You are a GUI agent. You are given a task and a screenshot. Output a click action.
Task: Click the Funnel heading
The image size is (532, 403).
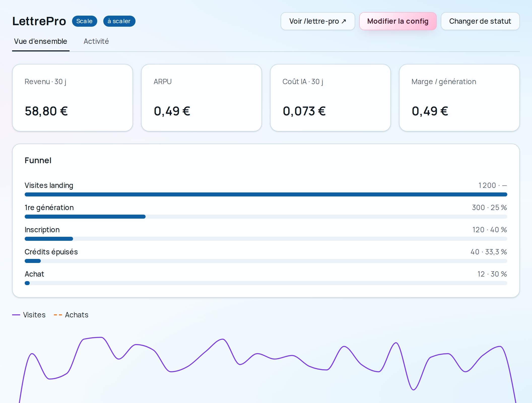(38, 160)
